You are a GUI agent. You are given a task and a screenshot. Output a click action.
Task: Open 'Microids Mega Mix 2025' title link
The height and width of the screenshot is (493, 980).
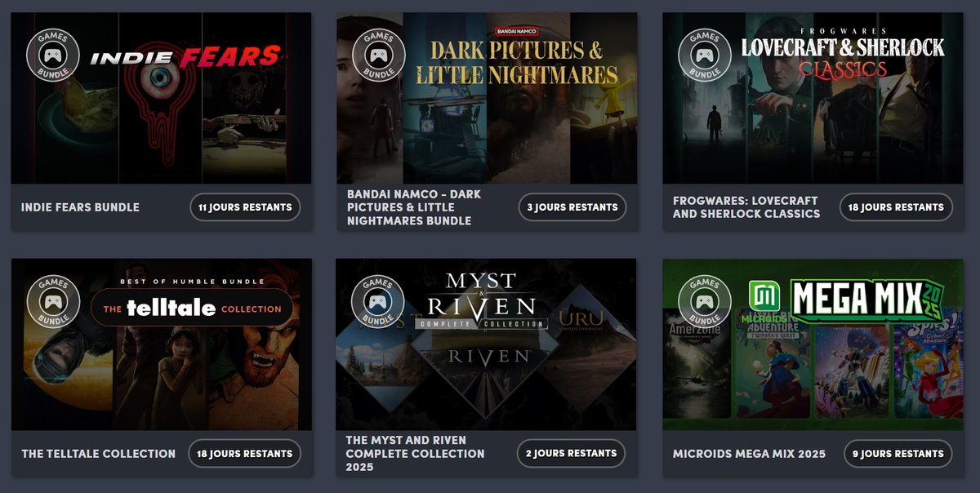749,454
